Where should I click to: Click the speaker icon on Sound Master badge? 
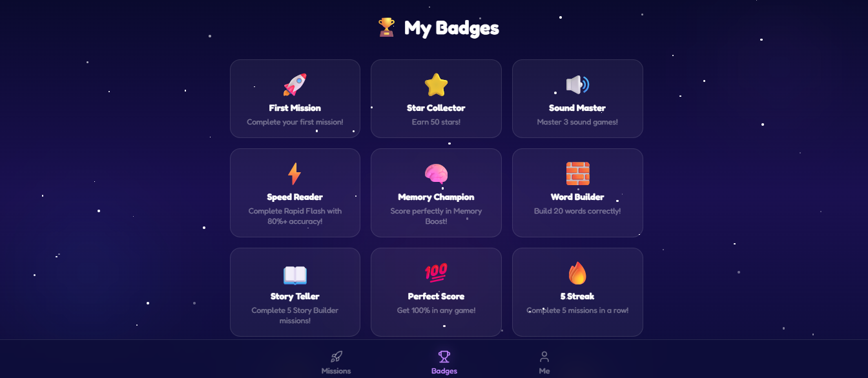[x=577, y=85]
